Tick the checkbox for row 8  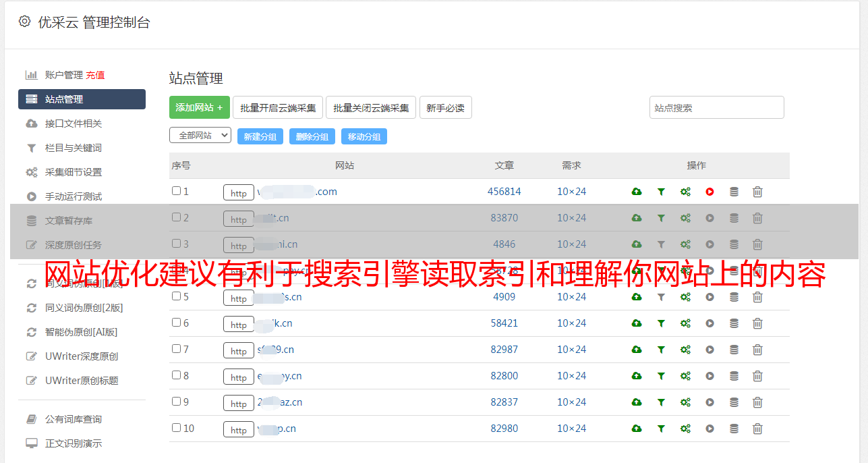[176, 375]
